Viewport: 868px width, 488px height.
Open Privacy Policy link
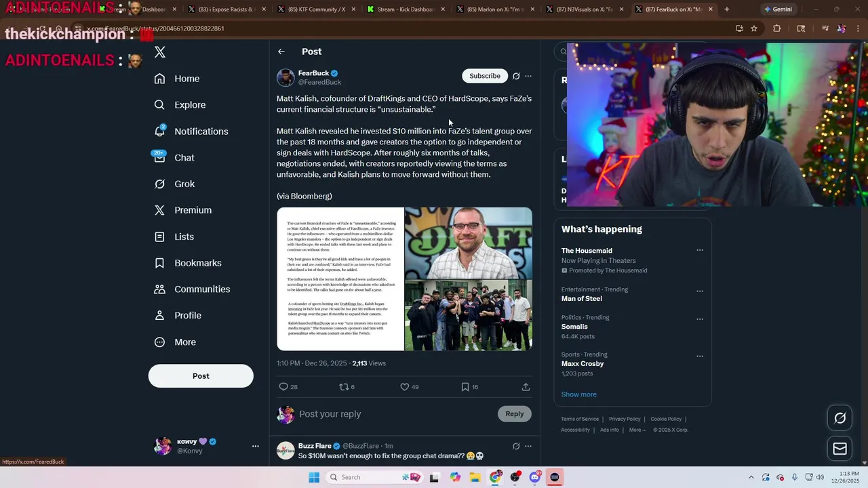coord(625,419)
